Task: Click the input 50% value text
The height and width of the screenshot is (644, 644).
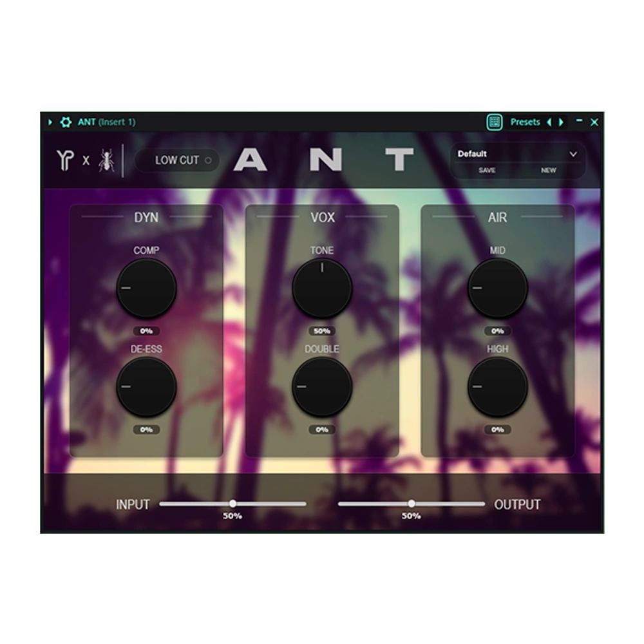Action: 232,516
